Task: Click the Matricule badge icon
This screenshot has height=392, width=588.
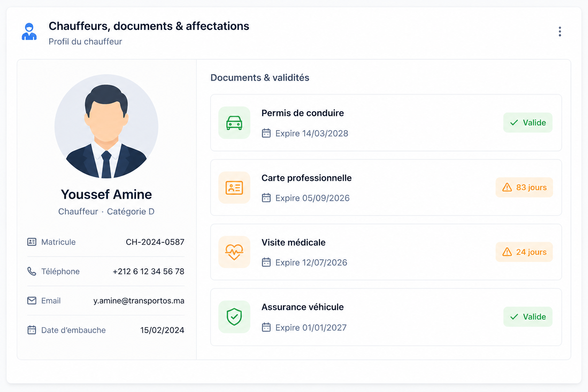Action: (32, 242)
